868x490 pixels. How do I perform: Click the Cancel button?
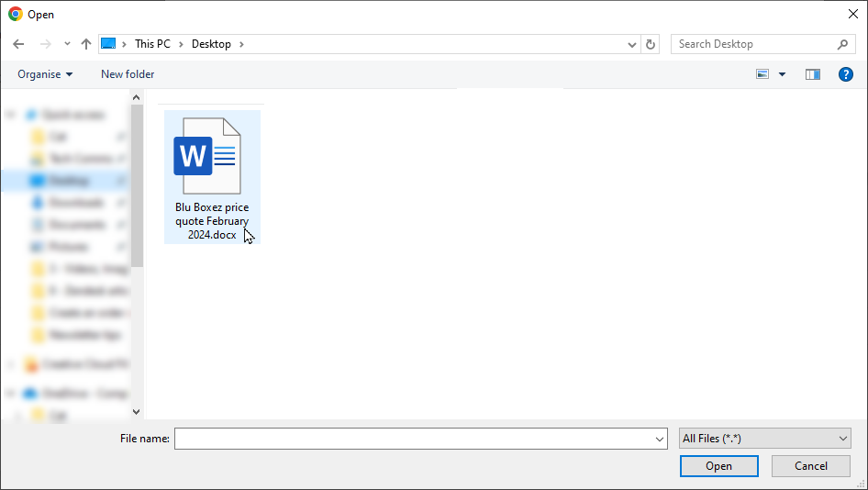click(x=810, y=466)
